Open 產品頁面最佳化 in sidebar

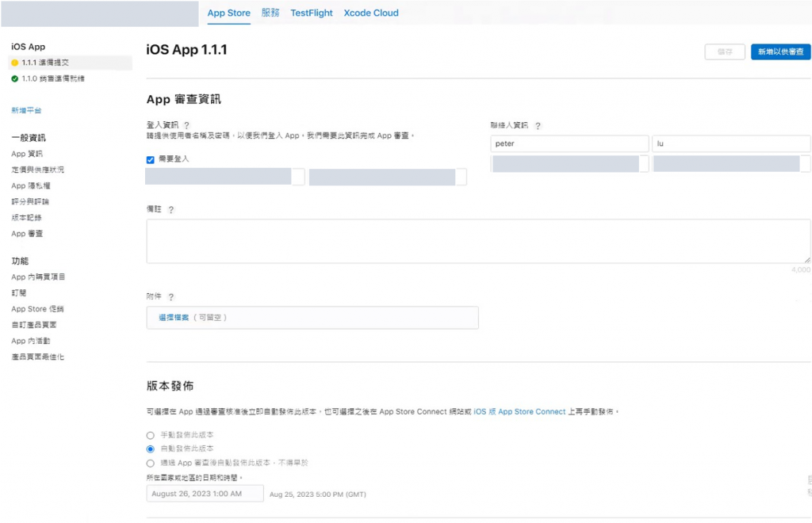pyautogui.click(x=38, y=357)
